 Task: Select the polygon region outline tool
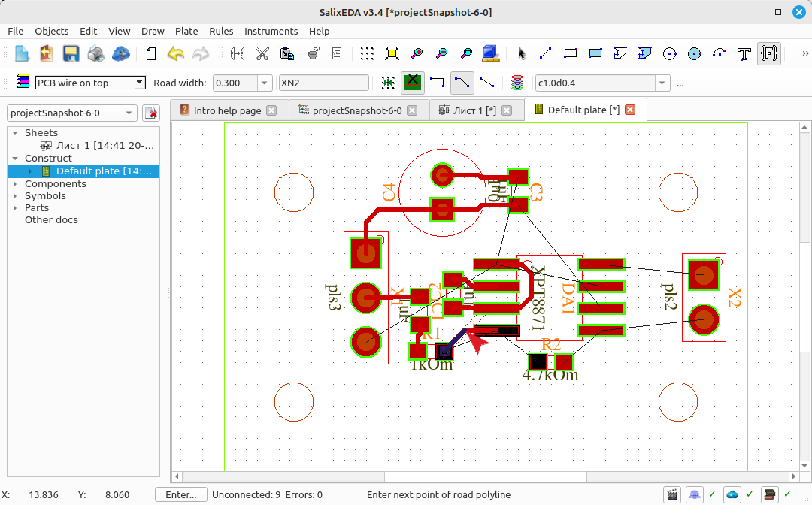(620, 53)
